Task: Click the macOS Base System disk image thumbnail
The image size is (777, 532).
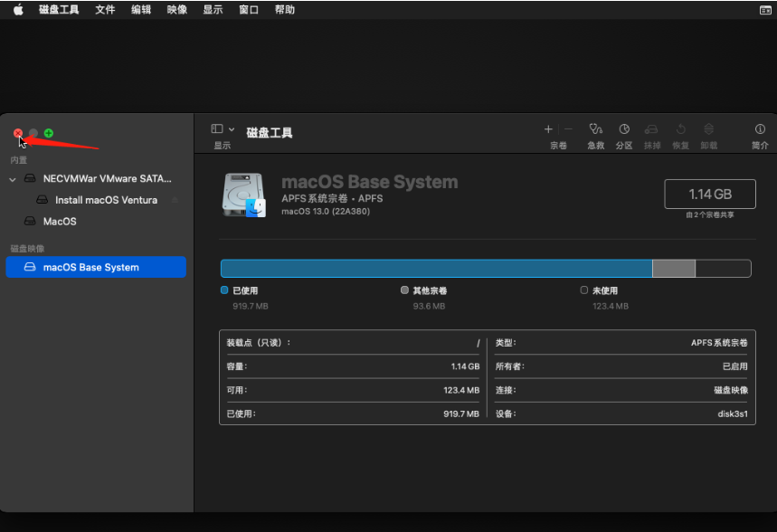Action: tap(243, 195)
